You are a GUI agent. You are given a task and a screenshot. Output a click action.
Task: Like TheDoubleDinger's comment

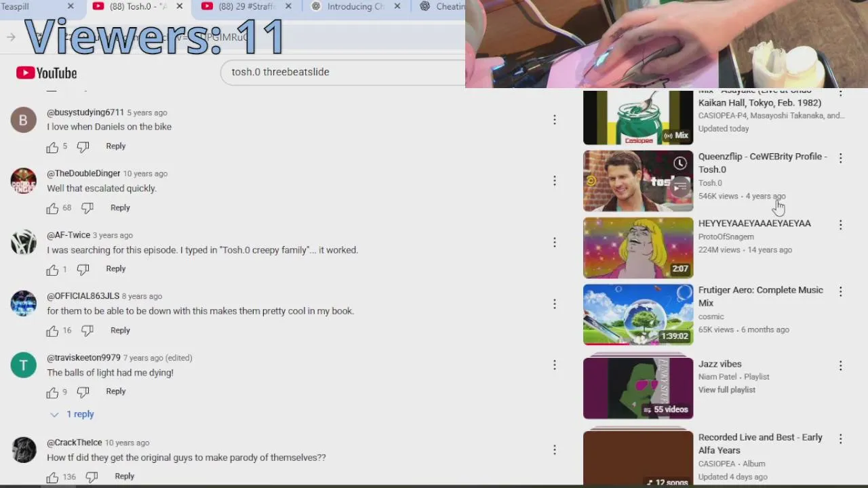pyautogui.click(x=52, y=208)
